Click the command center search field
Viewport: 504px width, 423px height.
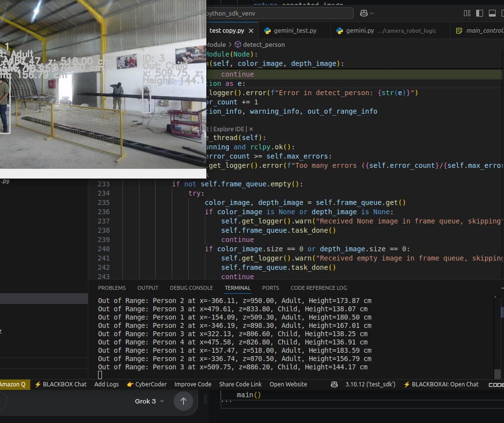pos(280,13)
